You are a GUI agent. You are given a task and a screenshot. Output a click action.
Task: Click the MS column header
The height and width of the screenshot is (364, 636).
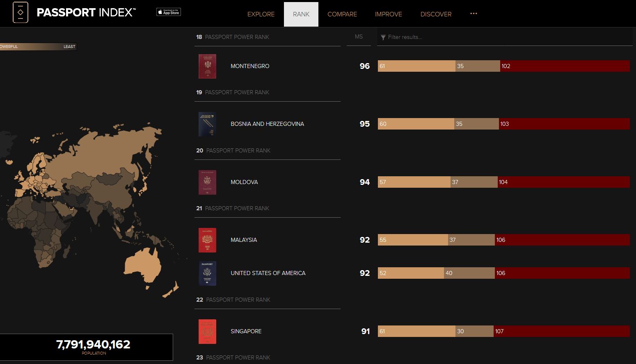(x=359, y=37)
